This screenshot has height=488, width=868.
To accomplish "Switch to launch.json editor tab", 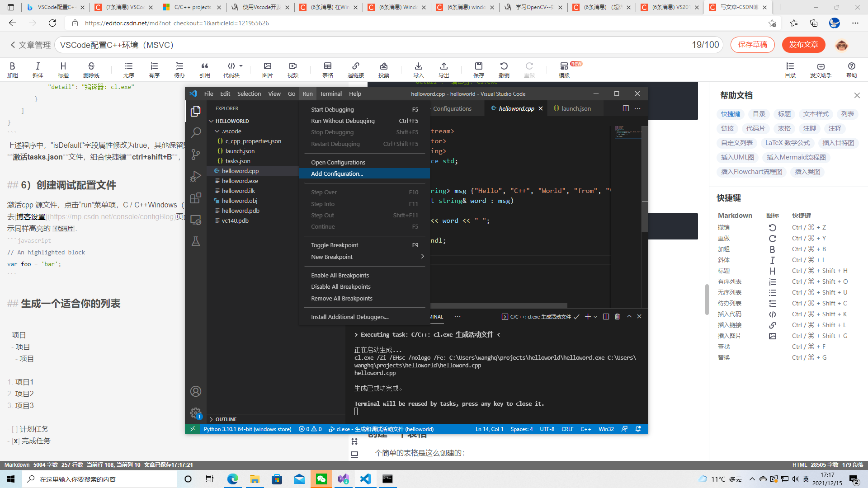I will click(x=576, y=108).
